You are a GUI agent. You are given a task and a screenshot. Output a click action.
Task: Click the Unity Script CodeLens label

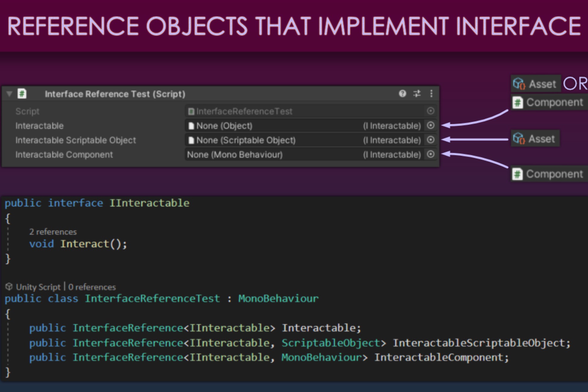(38, 287)
